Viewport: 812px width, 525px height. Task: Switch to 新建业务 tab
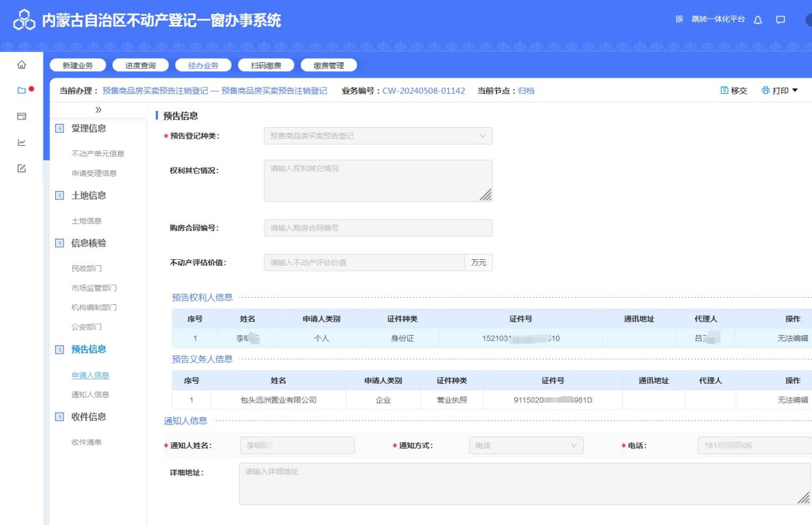click(x=78, y=65)
